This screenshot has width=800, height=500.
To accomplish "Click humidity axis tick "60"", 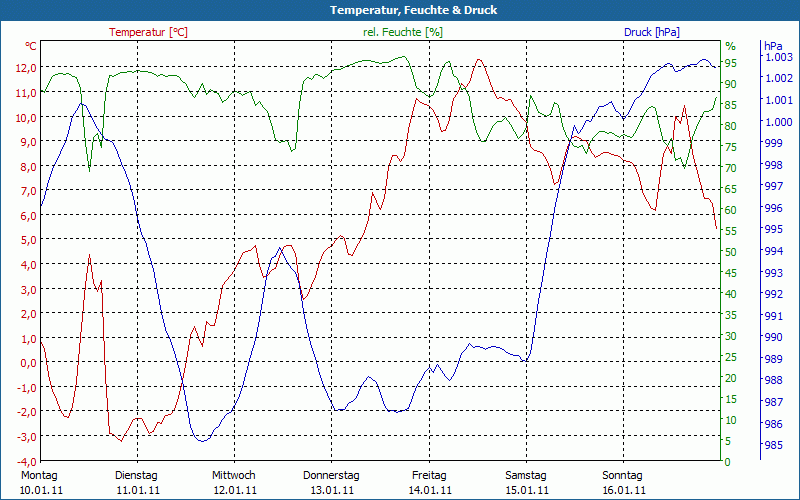I will (731, 210).
